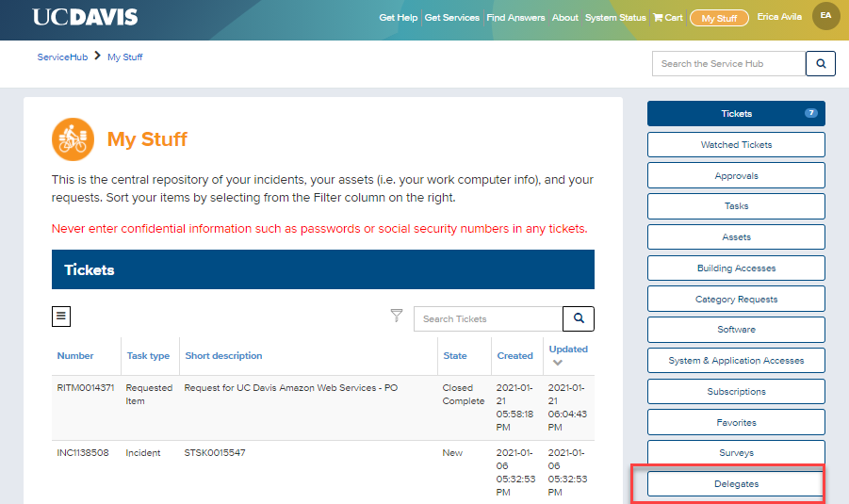Click the Service Hub search magnifier button

(x=820, y=64)
